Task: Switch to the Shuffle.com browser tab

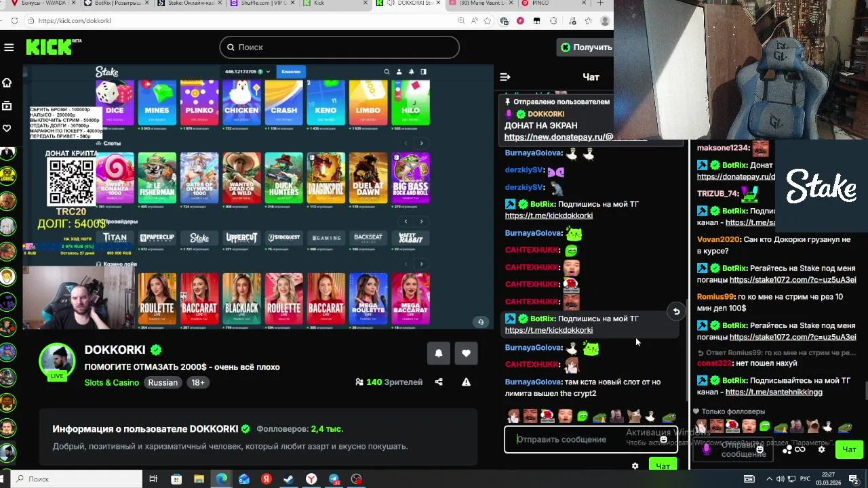Action: (x=263, y=3)
